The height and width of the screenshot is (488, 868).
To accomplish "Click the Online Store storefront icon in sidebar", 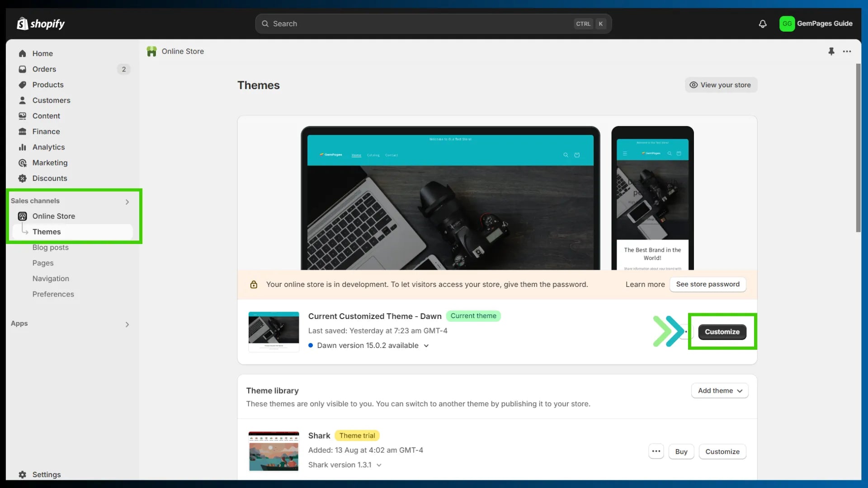I will pyautogui.click(x=22, y=216).
